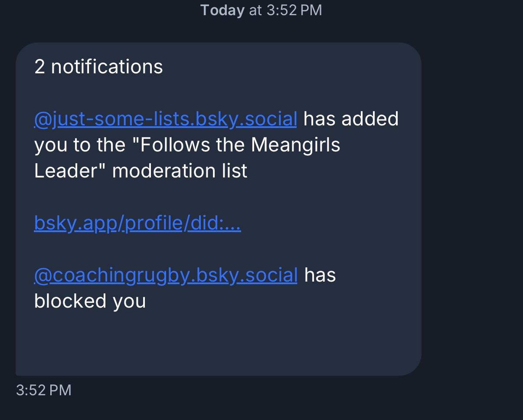Screen dimensions: 523x420
Task: Click the "moderation list" words in the message
Action: pyautogui.click(x=180, y=171)
